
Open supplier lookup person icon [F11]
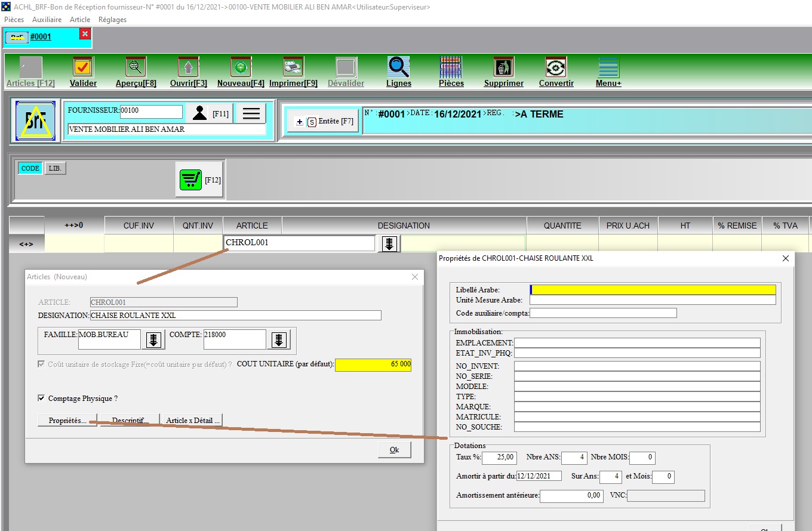click(x=209, y=113)
